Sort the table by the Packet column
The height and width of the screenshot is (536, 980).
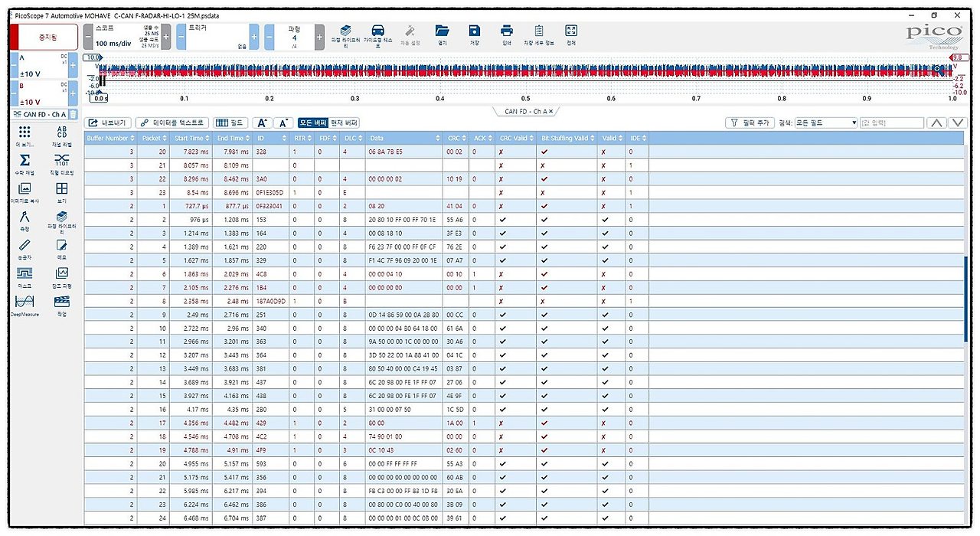[x=153, y=139]
